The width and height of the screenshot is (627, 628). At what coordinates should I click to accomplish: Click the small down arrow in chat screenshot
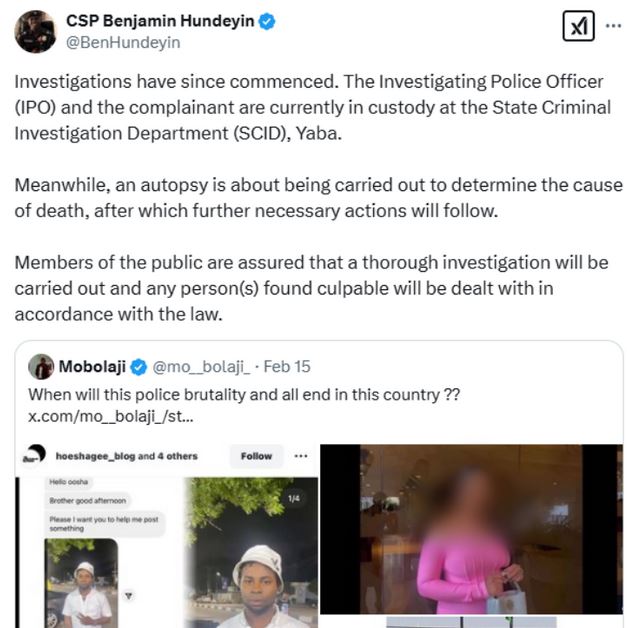tap(129, 596)
